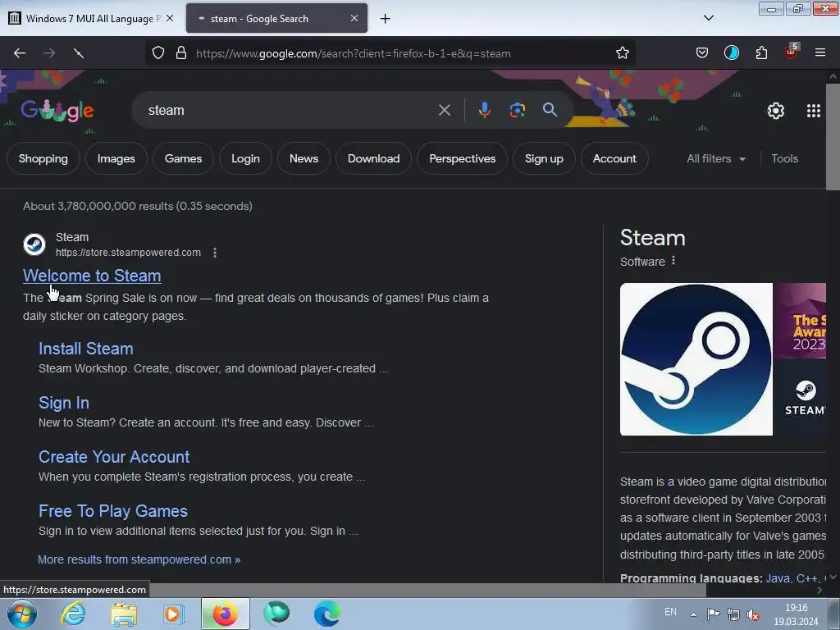Select the Perspectives filter chip
This screenshot has width=840, height=630.
pyautogui.click(x=463, y=158)
